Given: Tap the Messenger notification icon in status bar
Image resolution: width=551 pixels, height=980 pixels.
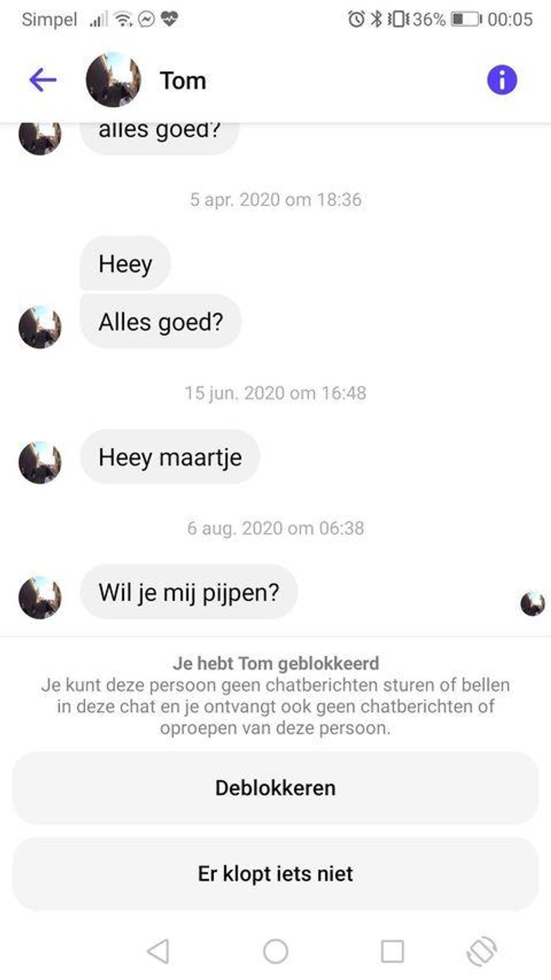Looking at the screenshot, I should point(146,19).
